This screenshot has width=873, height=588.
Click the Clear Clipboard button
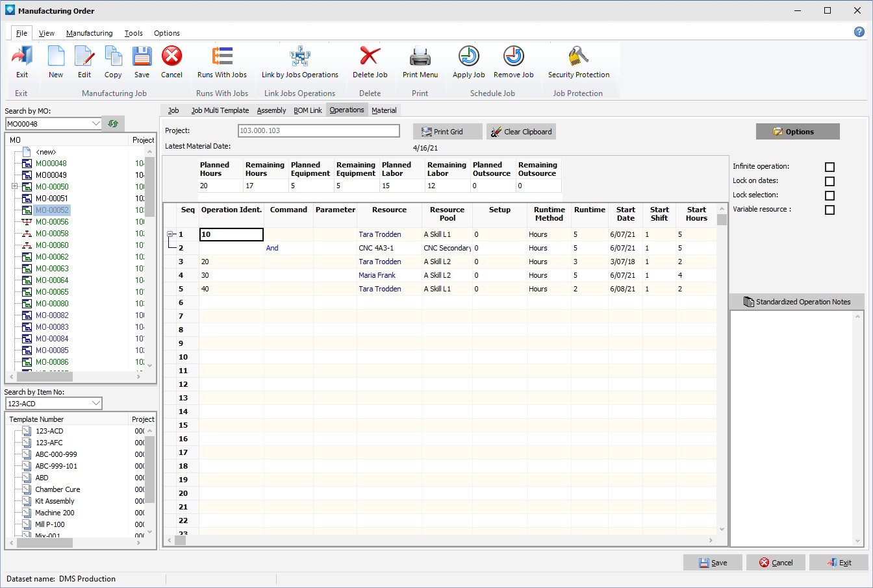521,132
